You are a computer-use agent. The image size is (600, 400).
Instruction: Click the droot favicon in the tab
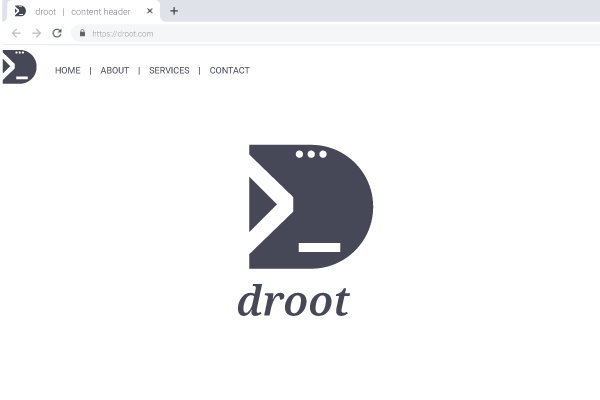click(20, 11)
